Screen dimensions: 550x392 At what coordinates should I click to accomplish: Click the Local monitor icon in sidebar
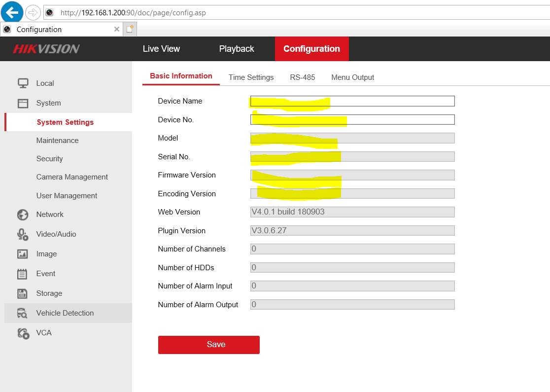click(23, 83)
